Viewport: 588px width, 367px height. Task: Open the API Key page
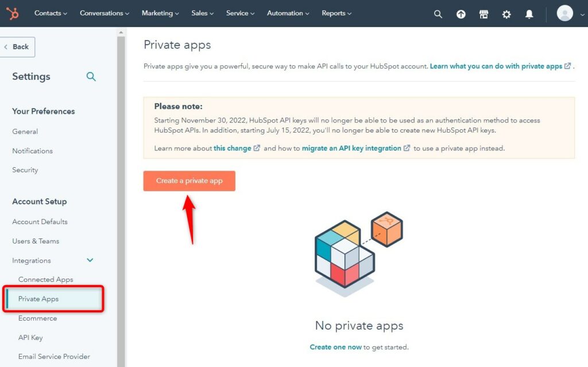pyautogui.click(x=30, y=337)
